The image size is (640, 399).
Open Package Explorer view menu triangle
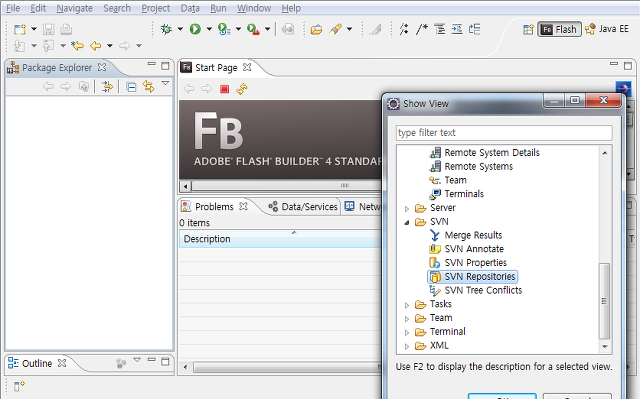point(165,83)
